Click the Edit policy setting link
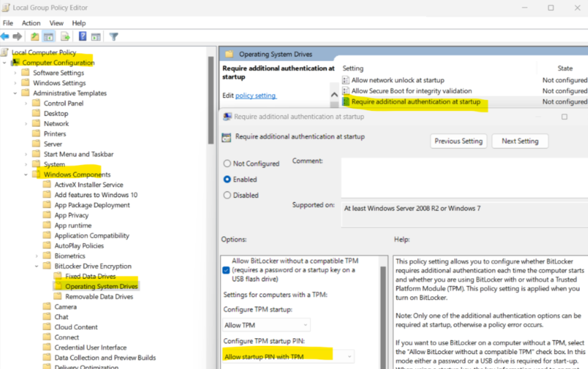 click(256, 96)
